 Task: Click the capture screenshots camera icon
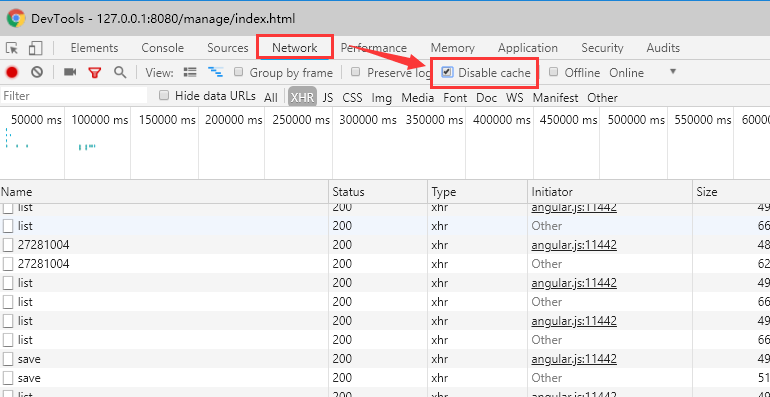pos(70,73)
